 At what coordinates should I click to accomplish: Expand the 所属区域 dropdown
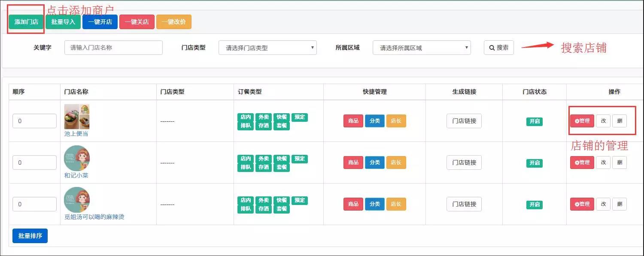click(422, 48)
